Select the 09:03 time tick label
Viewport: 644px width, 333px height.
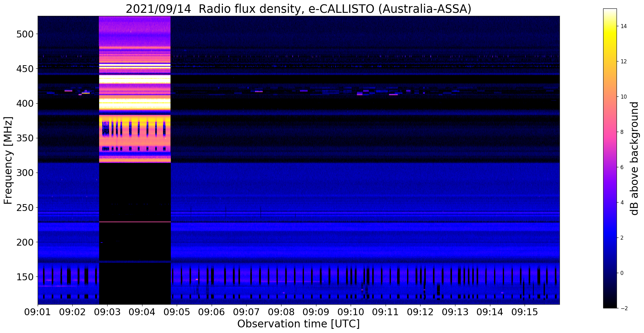tap(108, 312)
